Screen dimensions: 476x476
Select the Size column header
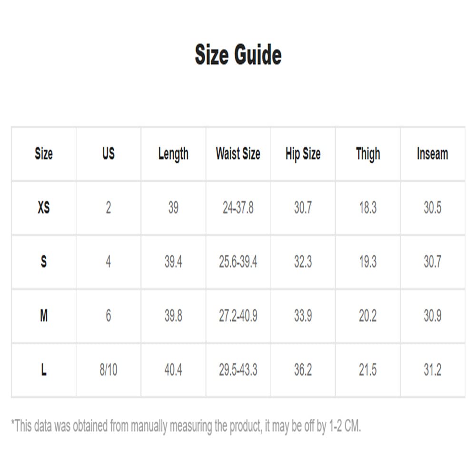click(44, 154)
